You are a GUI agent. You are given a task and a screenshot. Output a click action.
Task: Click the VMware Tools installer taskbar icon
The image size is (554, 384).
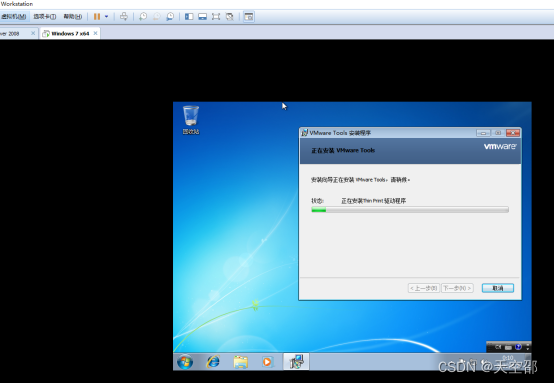click(x=296, y=362)
